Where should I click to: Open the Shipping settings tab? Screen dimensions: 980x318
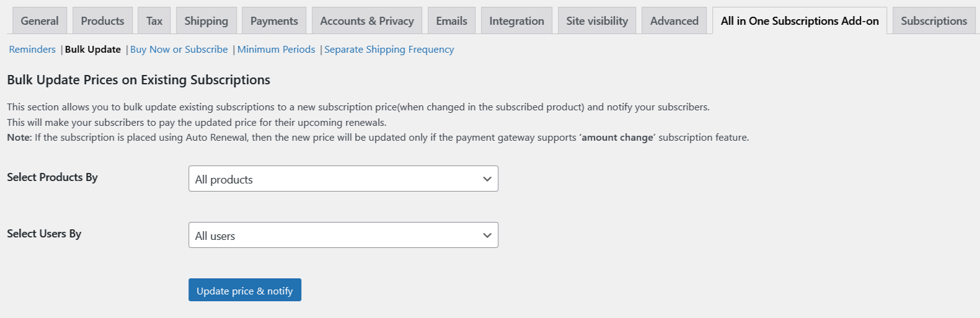206,21
